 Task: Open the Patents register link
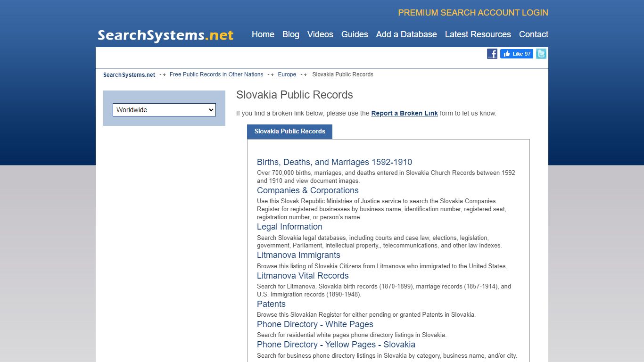(x=271, y=304)
